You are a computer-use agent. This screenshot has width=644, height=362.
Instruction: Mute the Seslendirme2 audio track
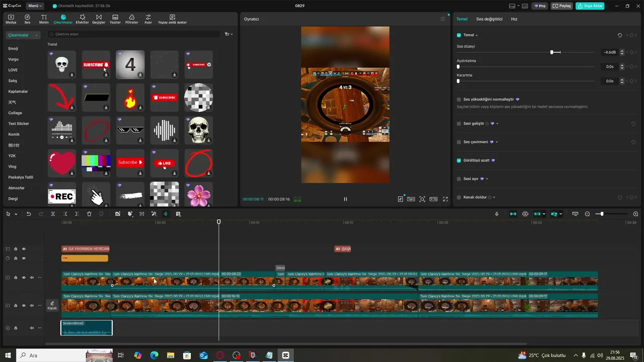[x=32, y=328]
